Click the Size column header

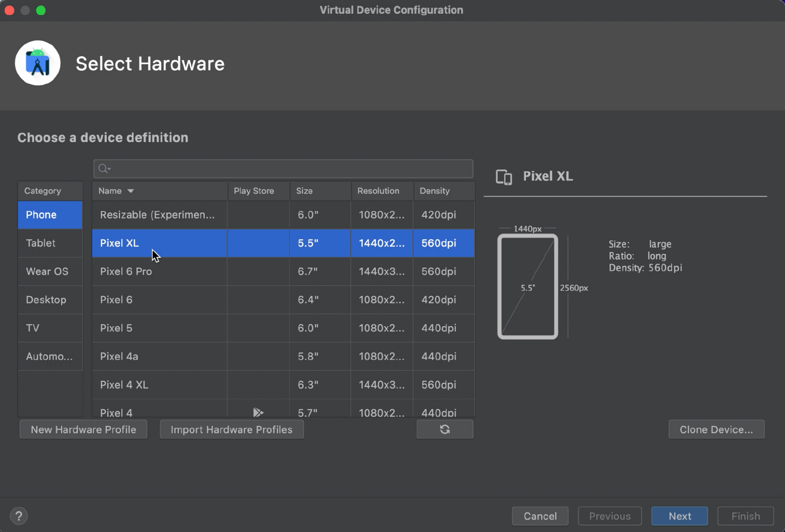[x=321, y=191]
